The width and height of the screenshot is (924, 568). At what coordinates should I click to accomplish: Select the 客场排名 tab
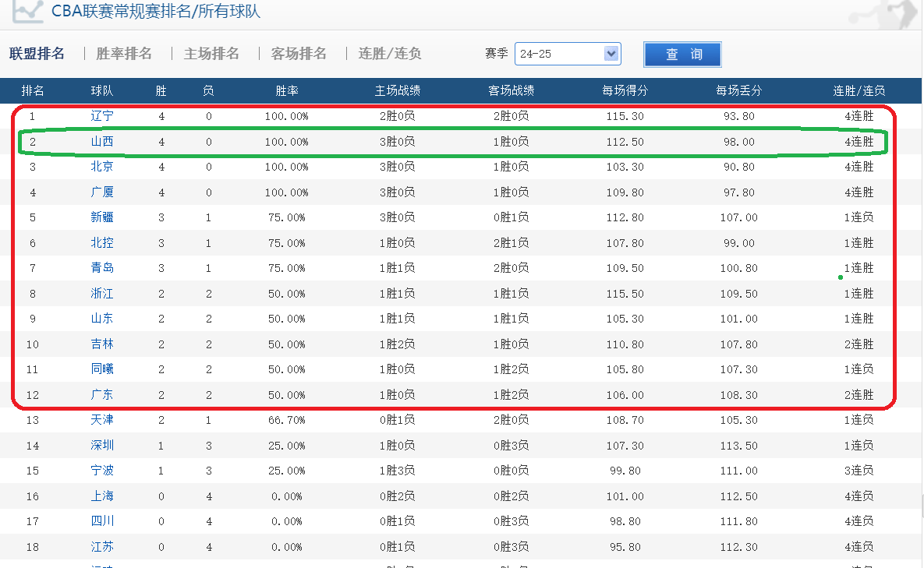[x=299, y=54]
